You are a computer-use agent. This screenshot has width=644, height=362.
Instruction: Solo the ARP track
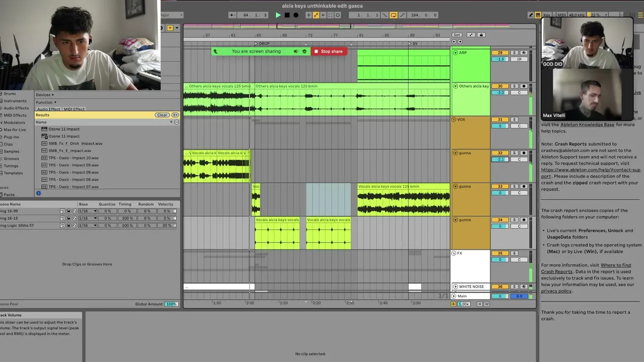point(514,53)
